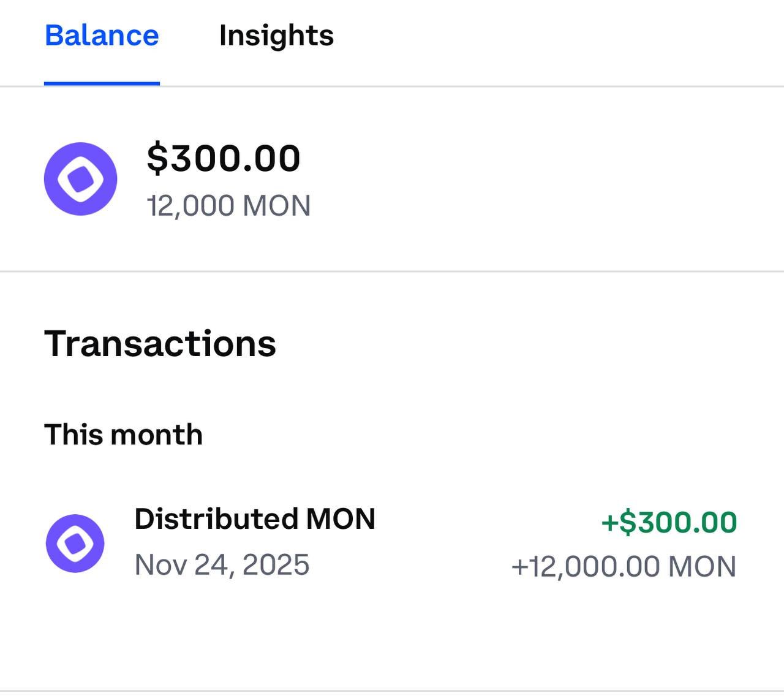This screenshot has height=698, width=784.
Task: Click the Nov 24, 2025 transaction date
Action: (222, 564)
